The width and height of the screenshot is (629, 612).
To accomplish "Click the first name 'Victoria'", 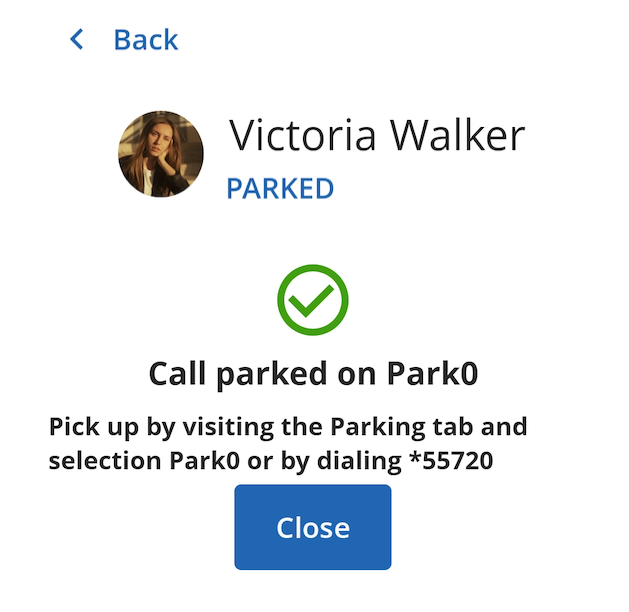I will tap(302, 135).
